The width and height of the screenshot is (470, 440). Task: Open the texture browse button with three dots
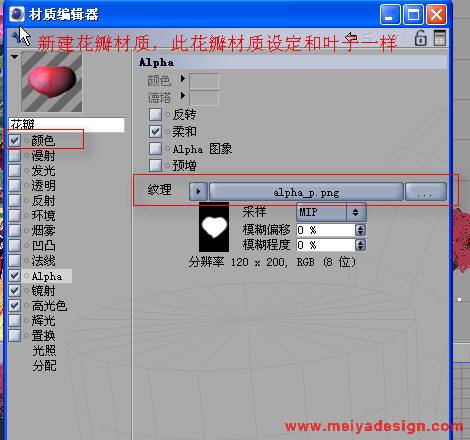click(426, 192)
